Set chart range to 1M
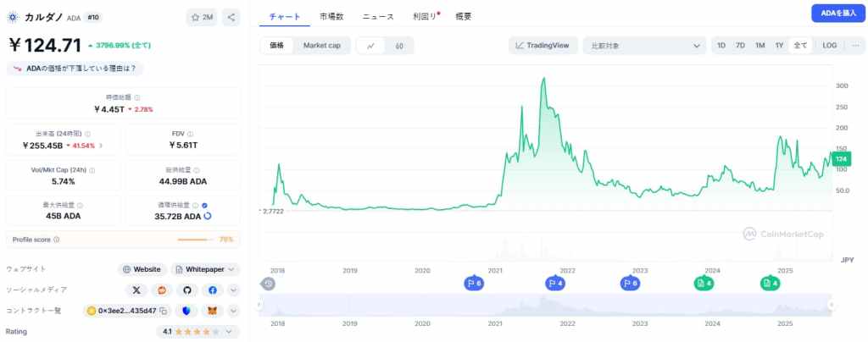Image resolution: width=868 pixels, height=342 pixels. [760, 46]
